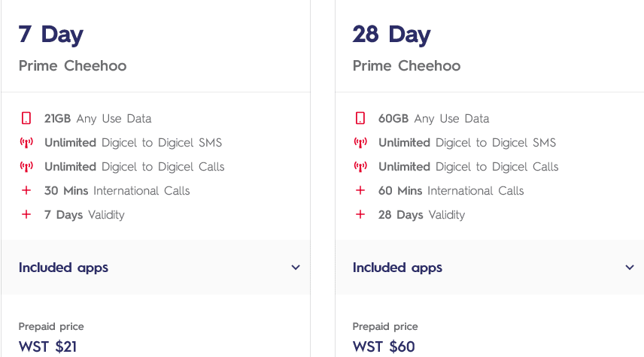Image resolution: width=644 pixels, height=357 pixels.
Task: Click the signal icon beside 28 Day SMS
Action: tap(360, 143)
